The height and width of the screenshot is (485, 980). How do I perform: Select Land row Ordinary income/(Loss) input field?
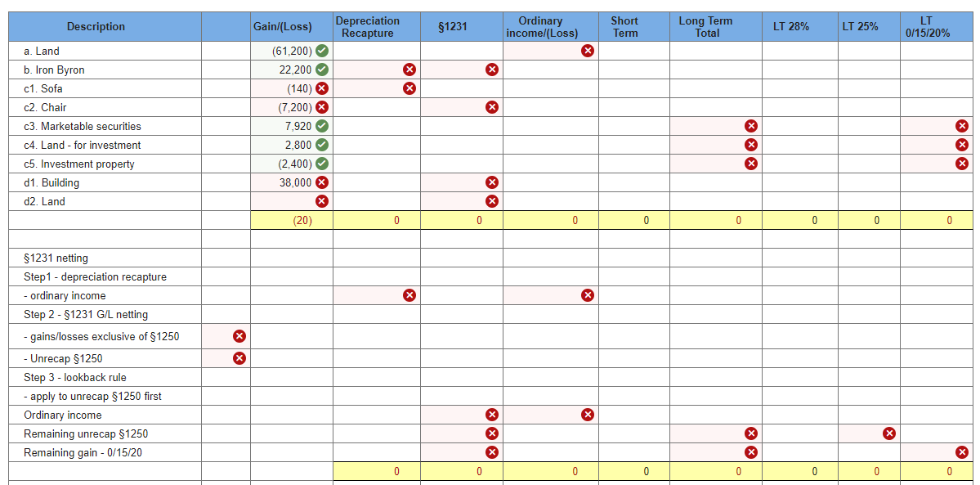(x=551, y=52)
